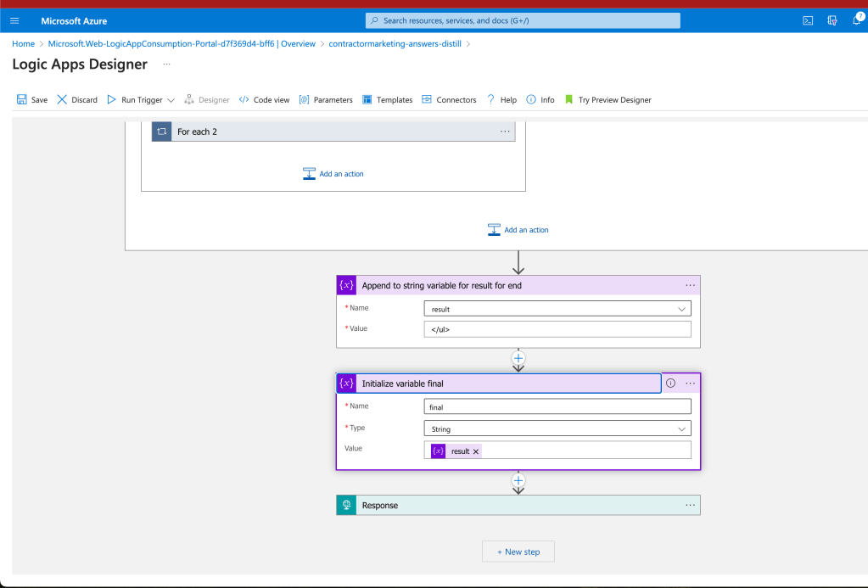Add an action in the outer loop container
This screenshot has height=588, width=868.
click(518, 230)
